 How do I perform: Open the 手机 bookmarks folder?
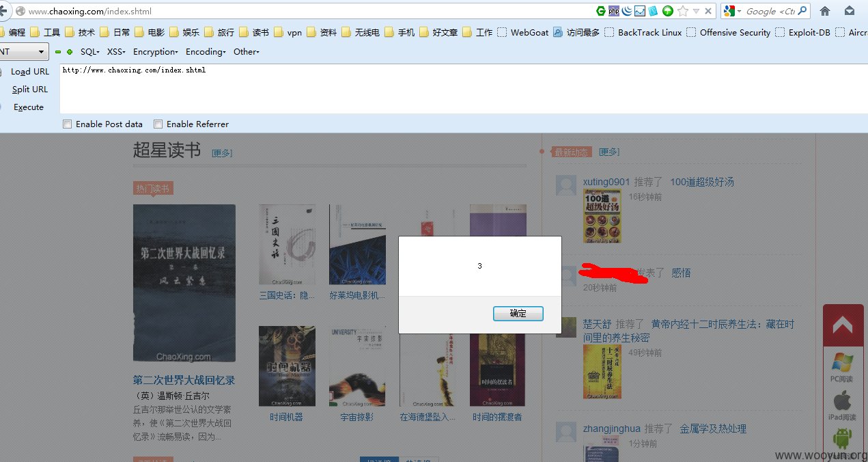400,32
